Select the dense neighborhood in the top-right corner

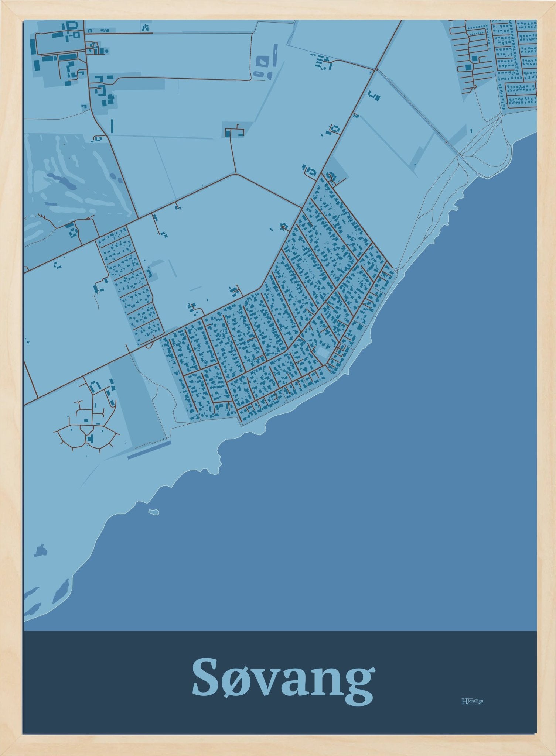(495, 63)
